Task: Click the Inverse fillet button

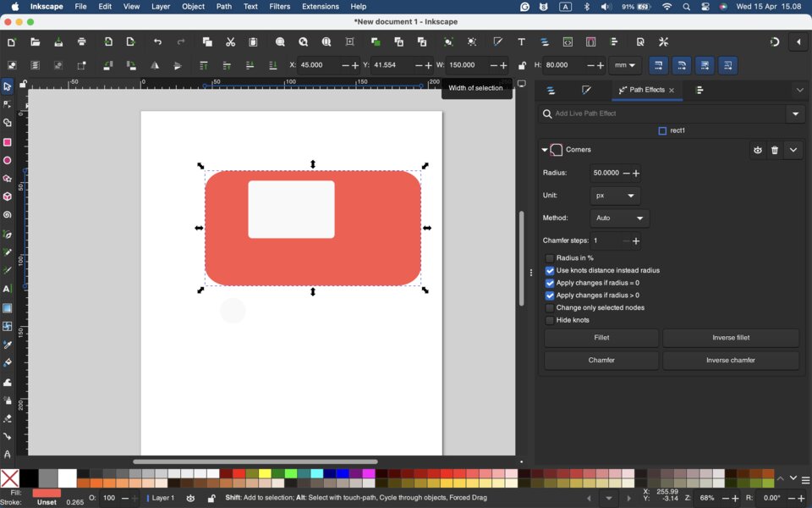Action: pos(731,338)
